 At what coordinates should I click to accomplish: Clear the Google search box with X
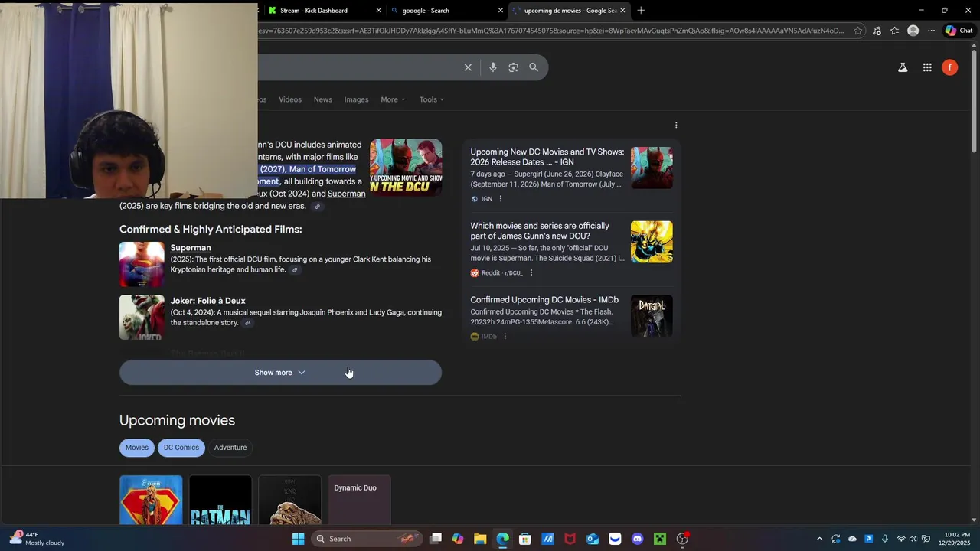tap(468, 67)
